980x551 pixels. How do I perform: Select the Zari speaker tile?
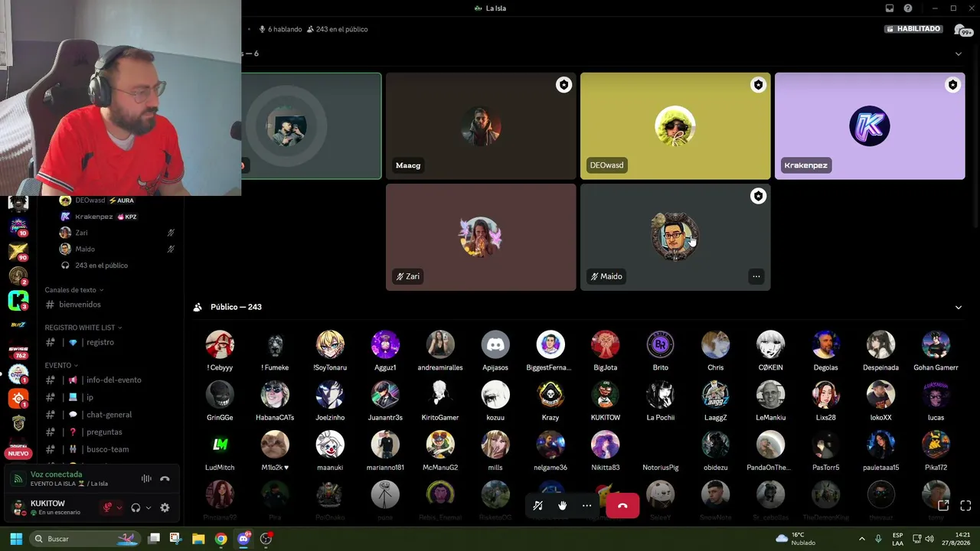(x=481, y=237)
